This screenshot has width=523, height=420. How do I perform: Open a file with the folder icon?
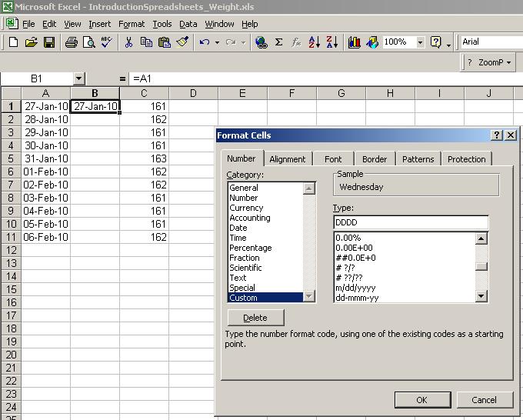pyautogui.click(x=31, y=42)
